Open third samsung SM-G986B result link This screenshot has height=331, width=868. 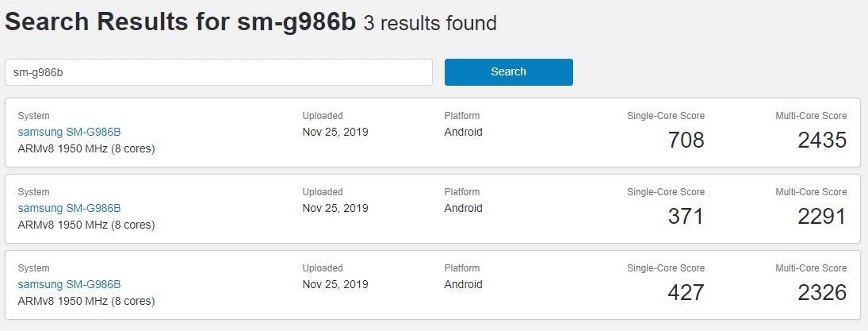69,284
